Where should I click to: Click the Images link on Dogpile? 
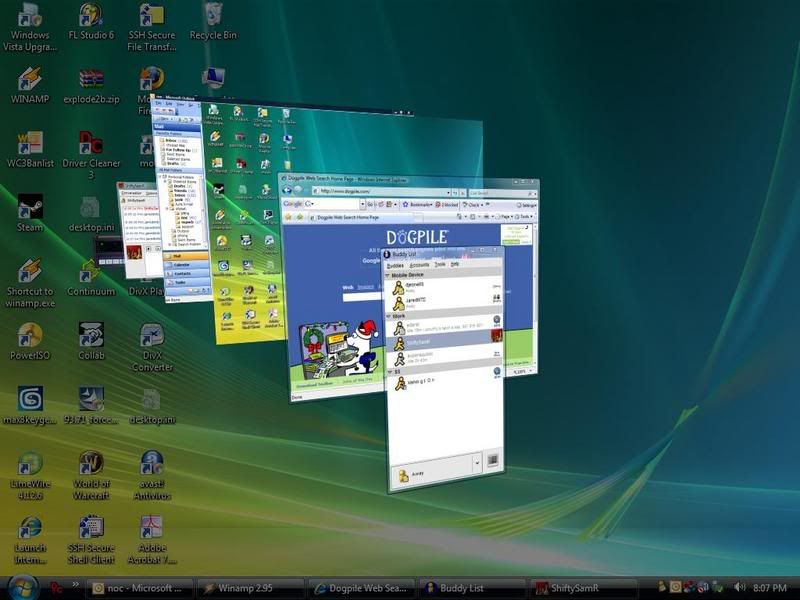[365, 287]
